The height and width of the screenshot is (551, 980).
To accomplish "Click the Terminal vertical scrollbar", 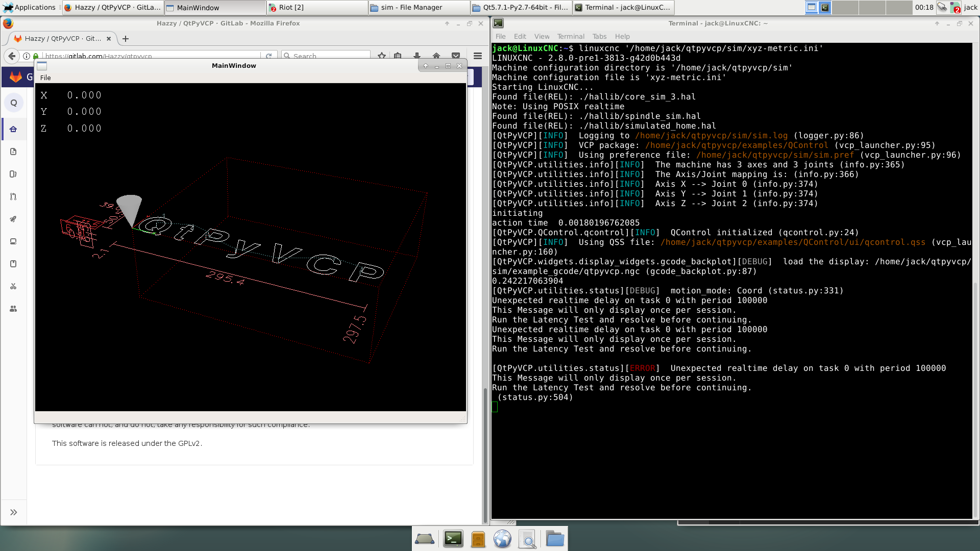I will pos(976,399).
